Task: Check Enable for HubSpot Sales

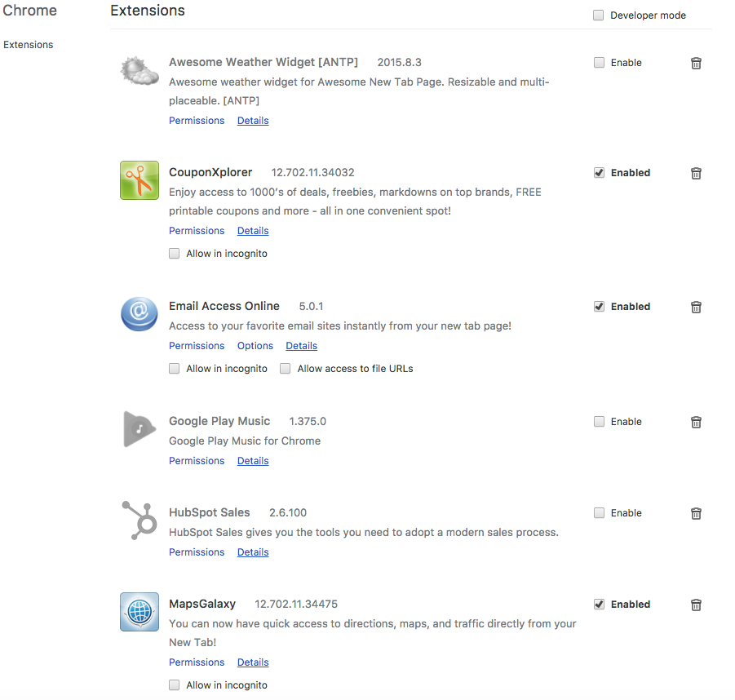Action: (599, 513)
